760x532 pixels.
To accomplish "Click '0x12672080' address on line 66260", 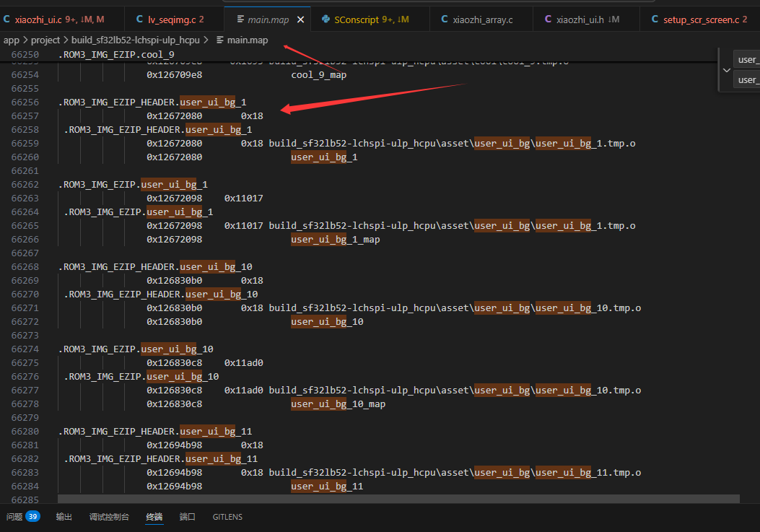I will 175,157.
